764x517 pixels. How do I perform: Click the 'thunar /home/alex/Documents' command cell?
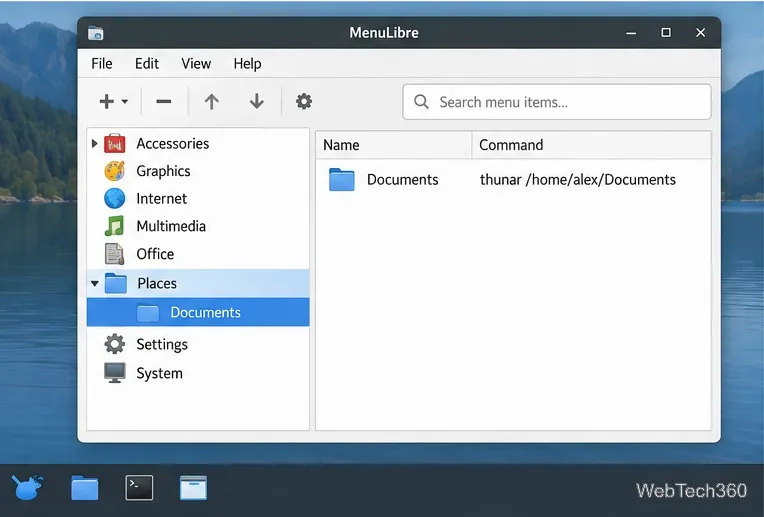[577, 180]
